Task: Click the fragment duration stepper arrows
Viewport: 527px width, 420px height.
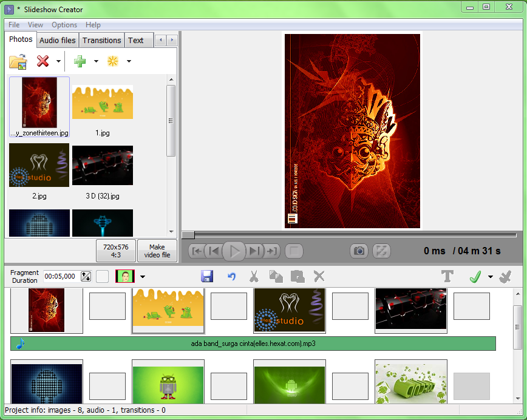Action: [x=86, y=277]
